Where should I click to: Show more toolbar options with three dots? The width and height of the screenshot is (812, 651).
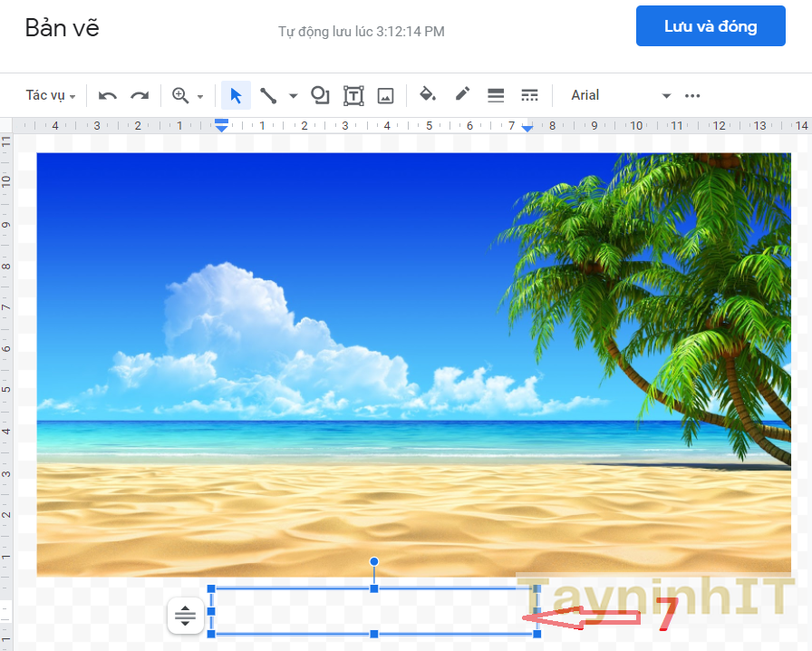coord(692,95)
